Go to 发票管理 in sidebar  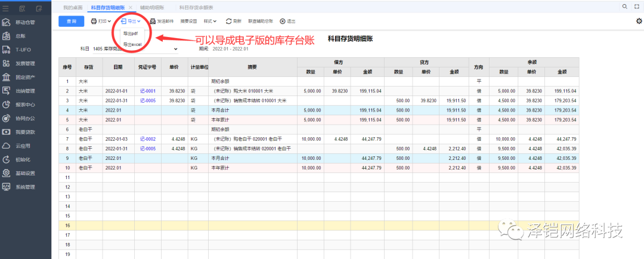(x=24, y=64)
